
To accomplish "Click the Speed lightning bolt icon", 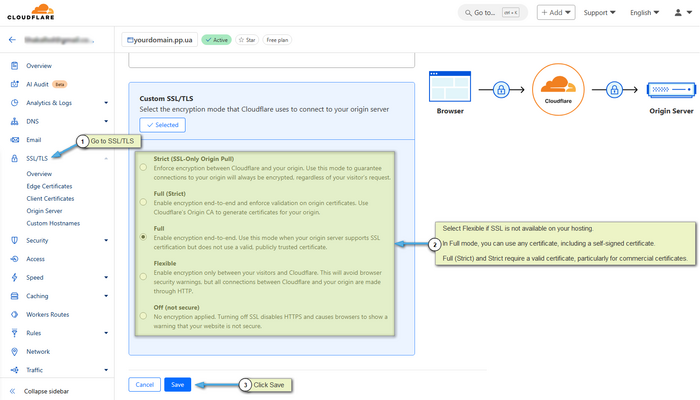I will click(x=14, y=277).
